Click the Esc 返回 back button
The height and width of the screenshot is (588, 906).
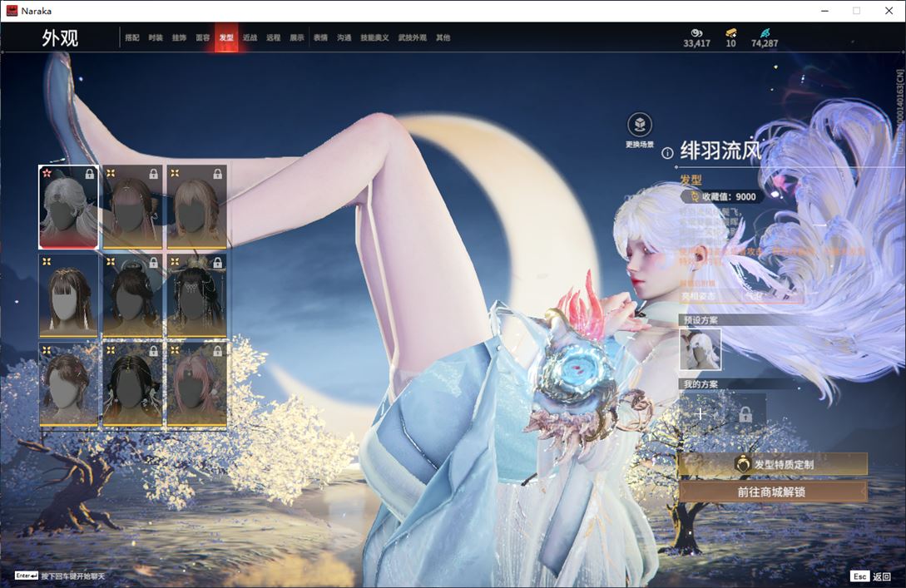[x=871, y=576]
